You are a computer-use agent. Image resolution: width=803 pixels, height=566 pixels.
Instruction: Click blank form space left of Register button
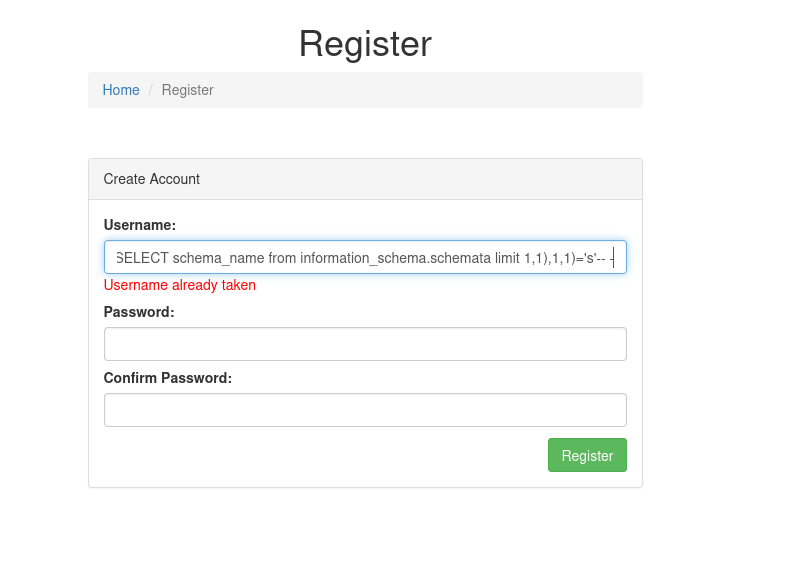pyautogui.click(x=320, y=456)
